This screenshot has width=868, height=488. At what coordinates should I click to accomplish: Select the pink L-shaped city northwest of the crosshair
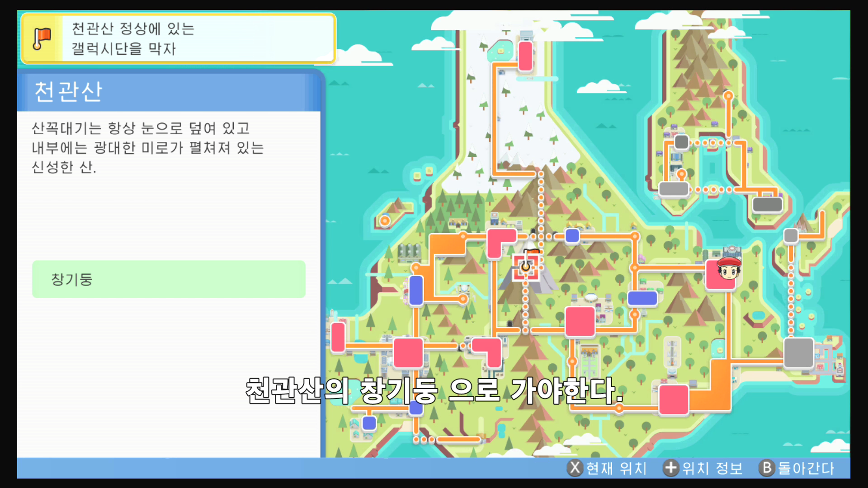tap(500, 243)
